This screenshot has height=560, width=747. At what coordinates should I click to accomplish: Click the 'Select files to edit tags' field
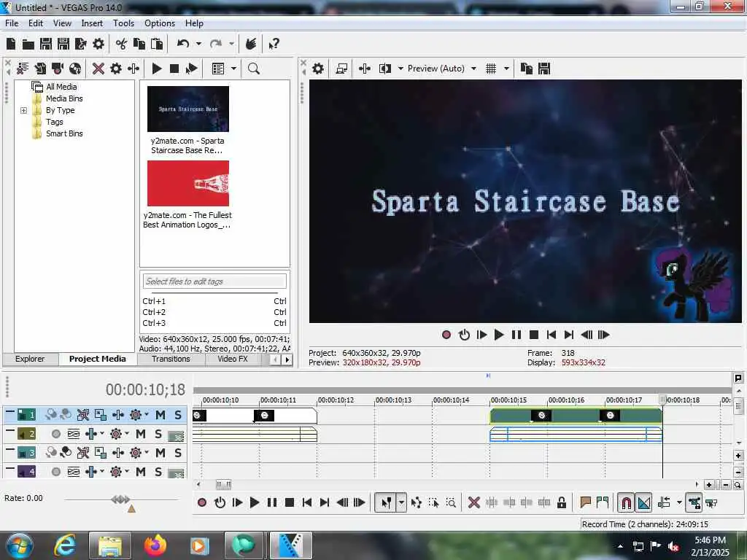pyautogui.click(x=214, y=281)
